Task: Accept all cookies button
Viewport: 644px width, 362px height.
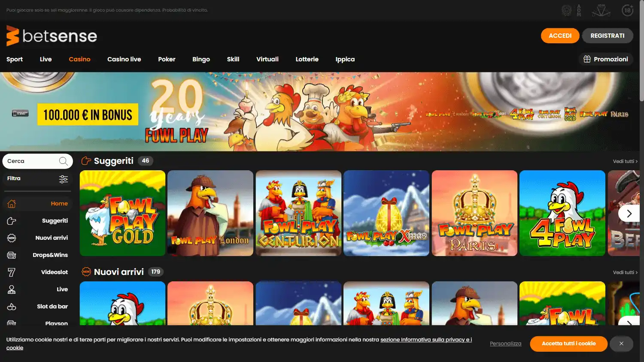Action: pos(568,344)
